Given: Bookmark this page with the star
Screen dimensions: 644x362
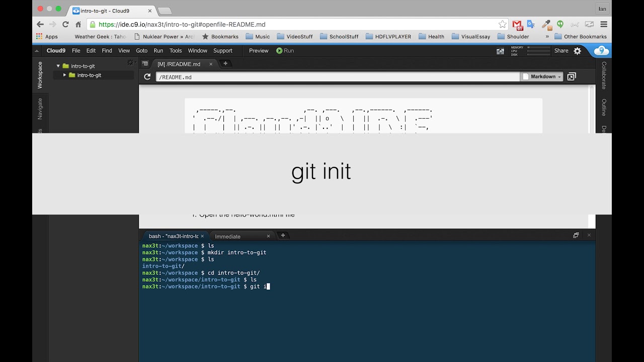Looking at the screenshot, I should click(502, 24).
